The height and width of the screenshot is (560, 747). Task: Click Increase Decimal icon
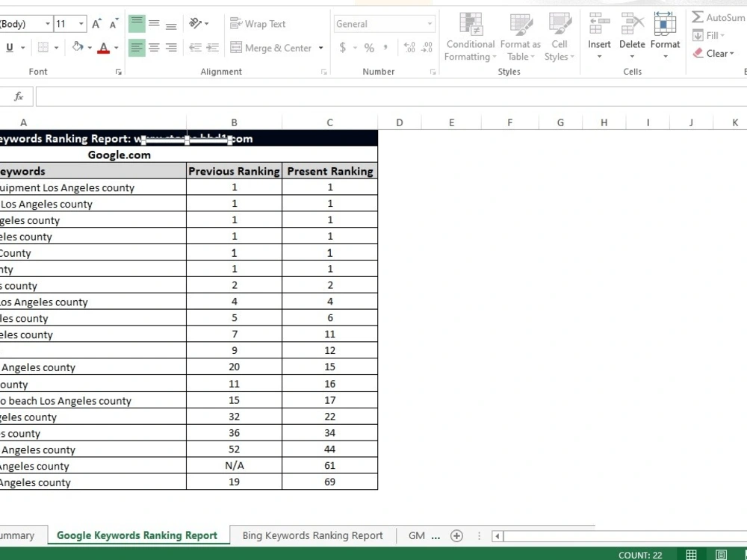click(409, 48)
